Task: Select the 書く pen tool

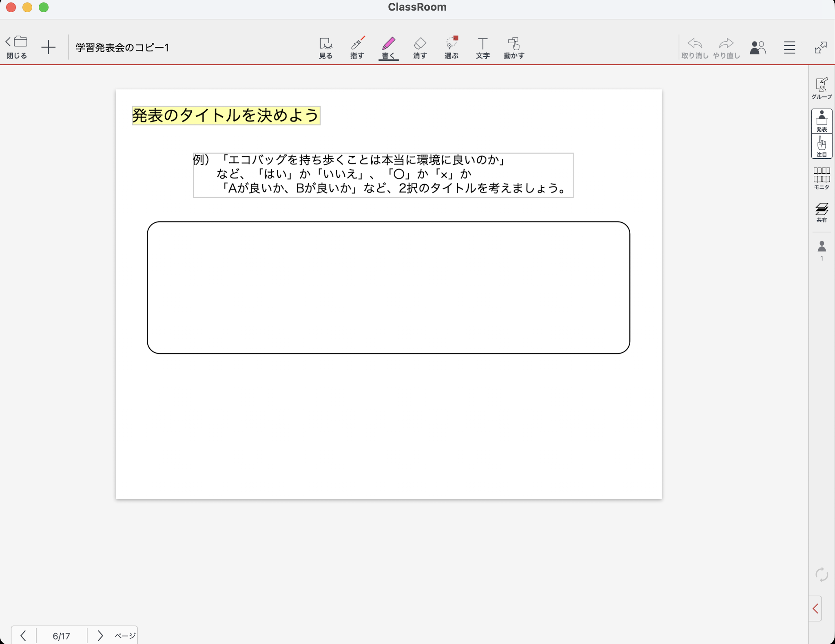Action: (388, 48)
